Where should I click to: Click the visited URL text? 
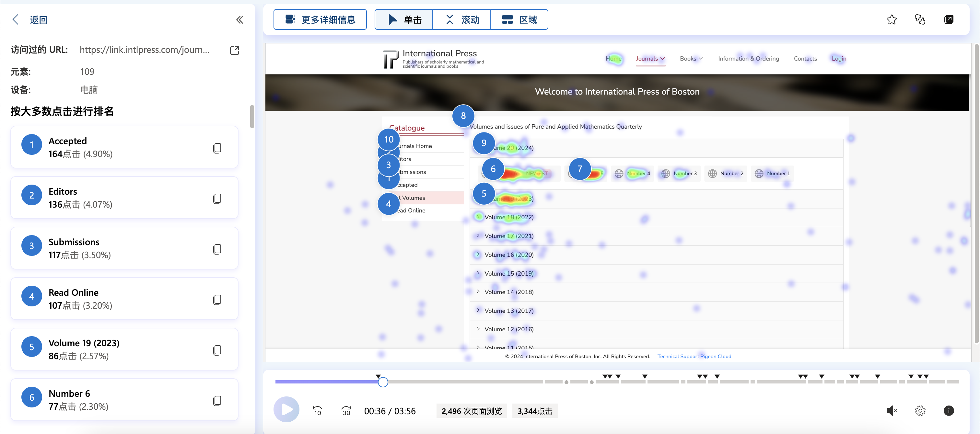pyautogui.click(x=144, y=50)
